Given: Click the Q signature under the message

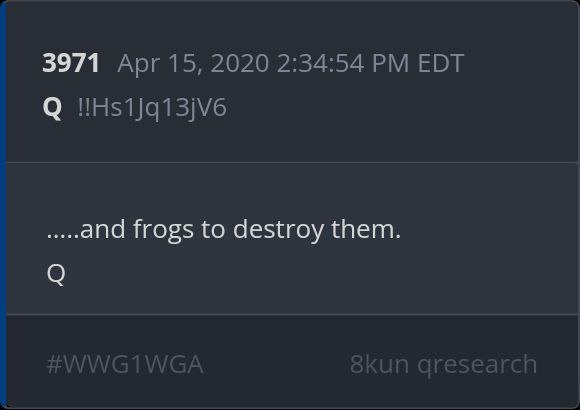Looking at the screenshot, I should (x=56, y=274).
